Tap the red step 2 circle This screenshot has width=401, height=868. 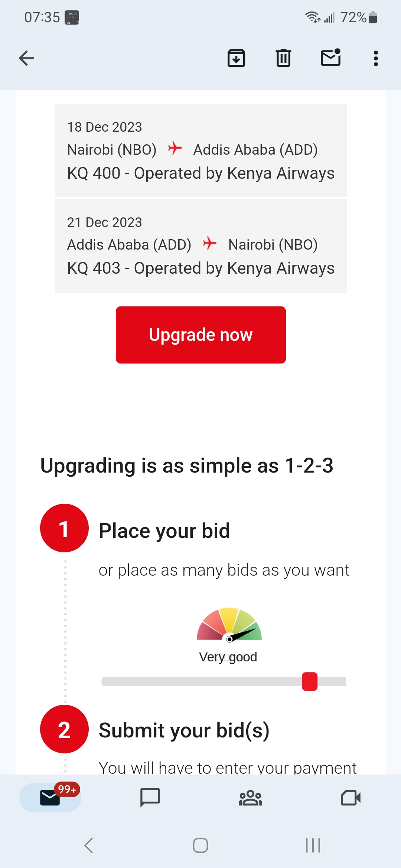tap(64, 729)
